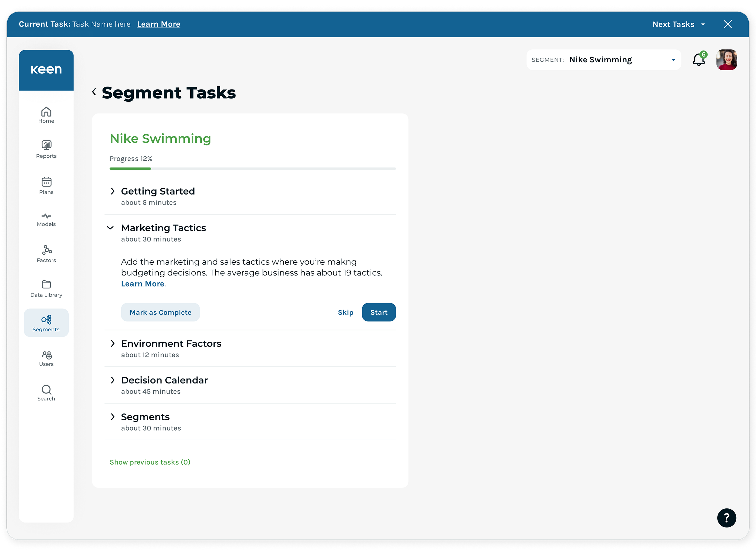Open the Home icon in sidebar
756x555 pixels.
pyautogui.click(x=46, y=115)
